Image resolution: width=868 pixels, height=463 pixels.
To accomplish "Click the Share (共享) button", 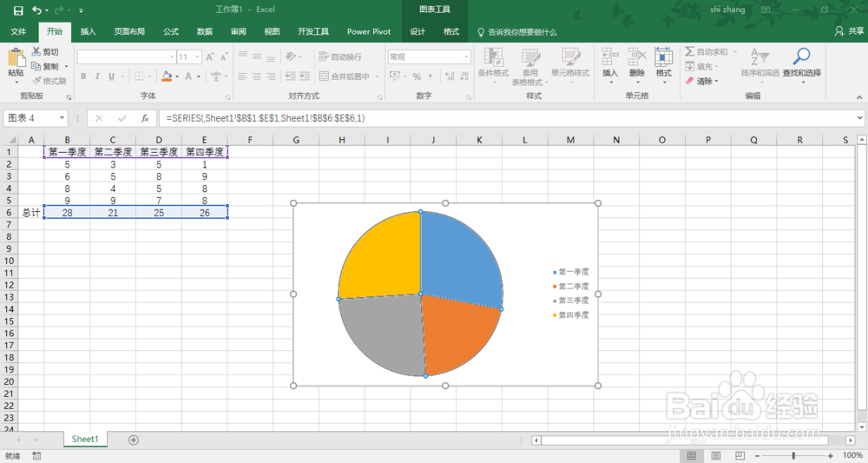I will coord(849,31).
